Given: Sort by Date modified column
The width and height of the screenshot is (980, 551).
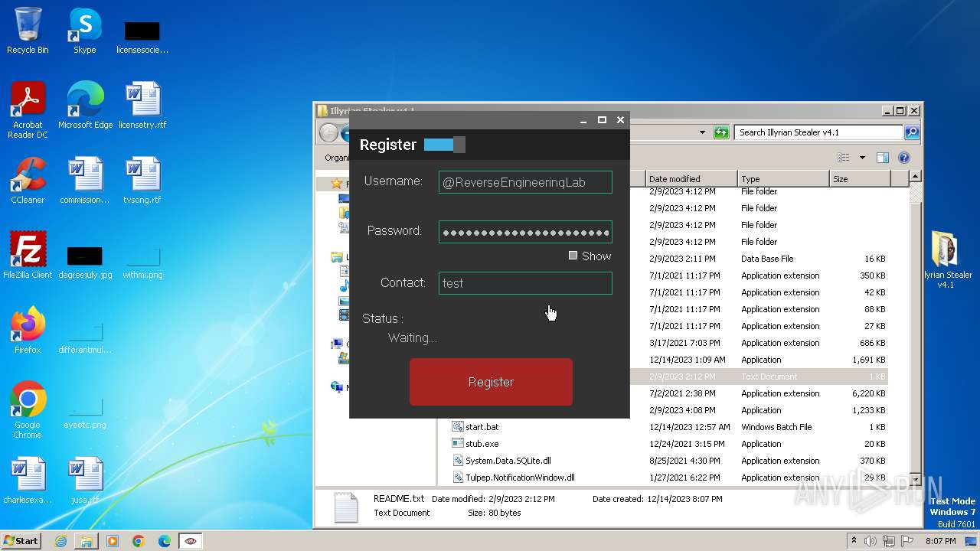Looking at the screenshot, I should tap(691, 179).
